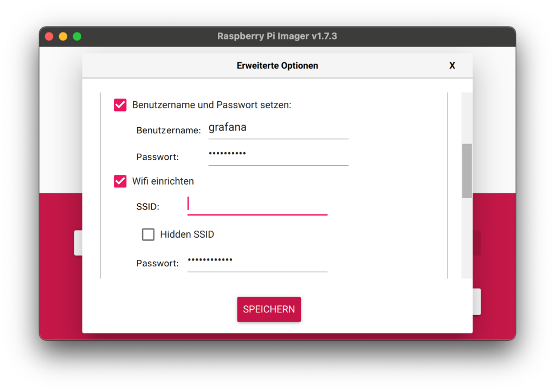Viewport: 555px width, 392px height.
Task: Click the Erweiterte Optionen dialog header
Action: [x=277, y=66]
